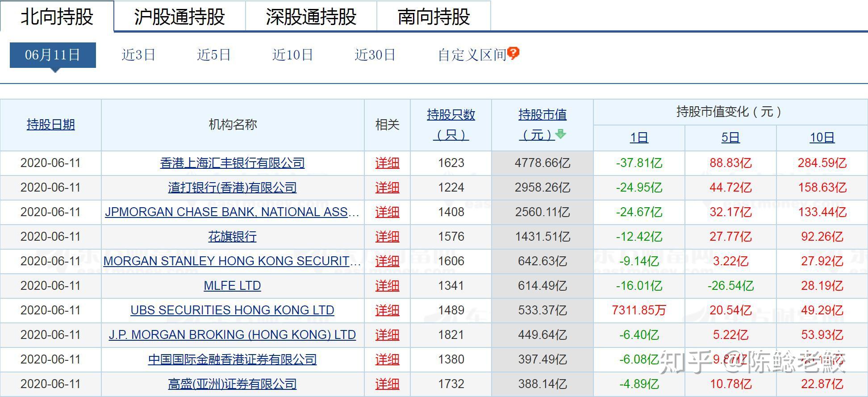Click the 158.63亿 ten-day change value
This screenshot has height=397, width=868.
click(x=822, y=188)
